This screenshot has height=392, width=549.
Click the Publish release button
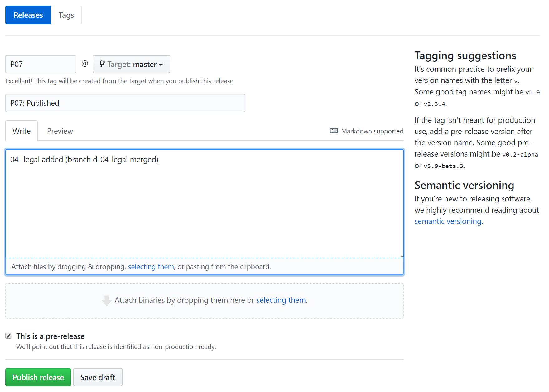38,377
